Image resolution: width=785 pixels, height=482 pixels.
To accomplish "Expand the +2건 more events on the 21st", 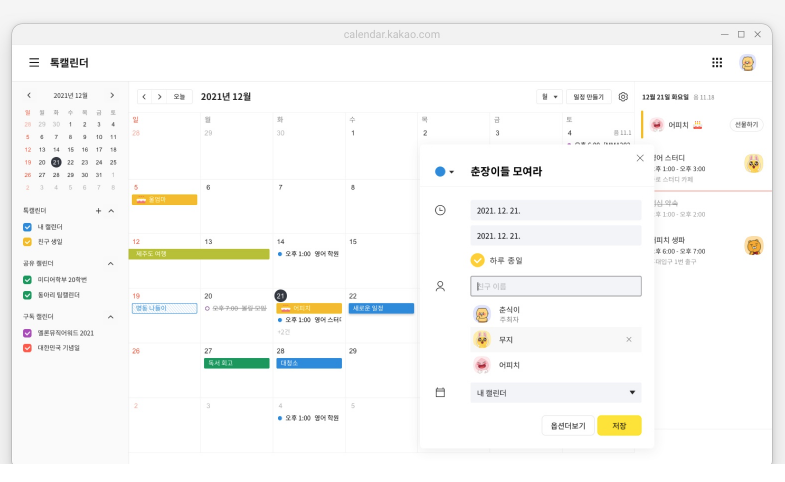I will click(283, 332).
